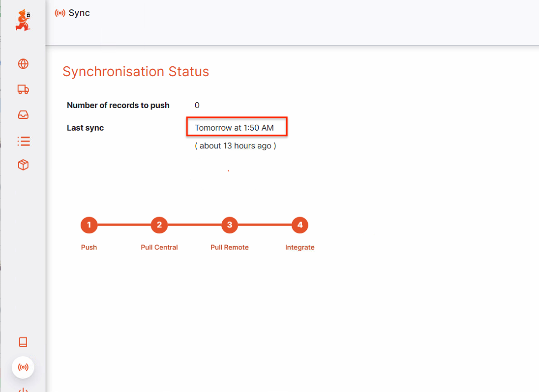This screenshot has height=392, width=539.
Task: Click the Integrate step label
Action: [300, 248]
